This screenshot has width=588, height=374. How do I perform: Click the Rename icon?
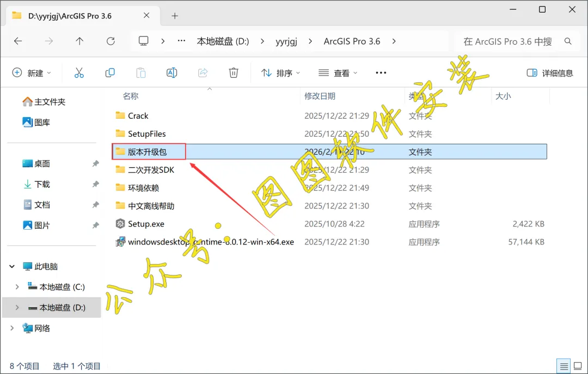171,73
